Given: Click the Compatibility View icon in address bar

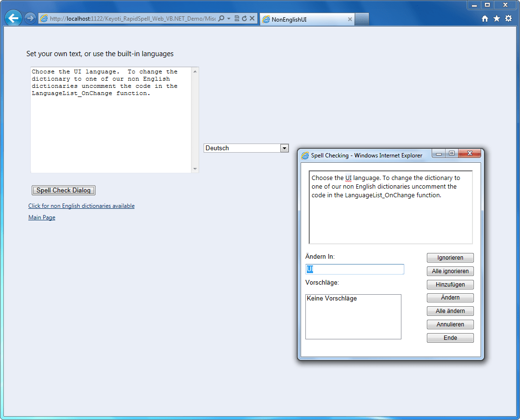Looking at the screenshot, I should (237, 18).
